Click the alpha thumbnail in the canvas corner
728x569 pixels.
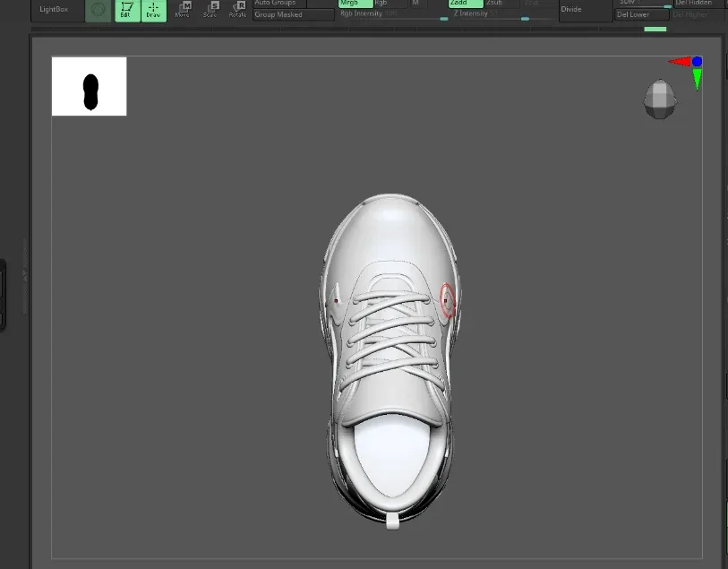[x=89, y=86]
